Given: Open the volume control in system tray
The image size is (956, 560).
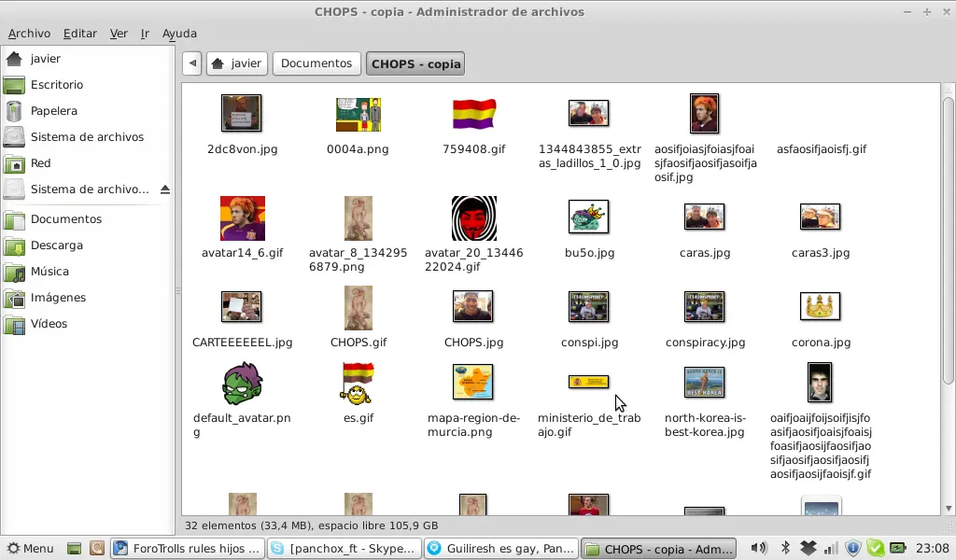Looking at the screenshot, I should (x=758, y=549).
